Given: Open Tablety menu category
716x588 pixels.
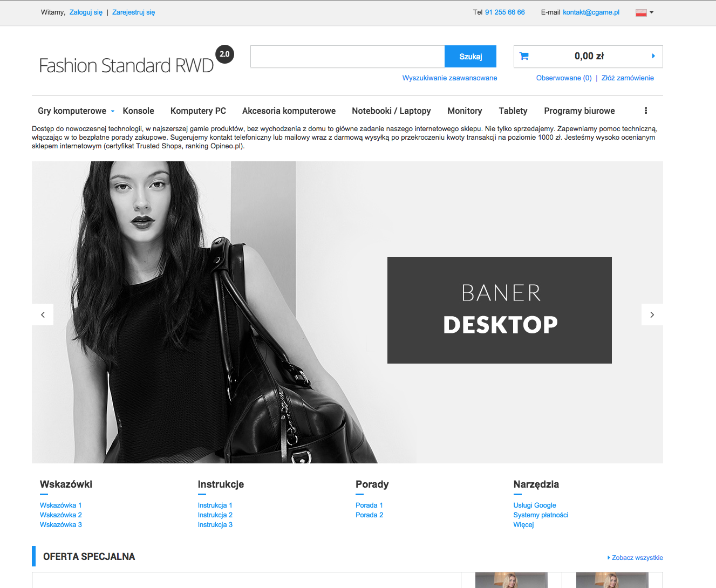Looking at the screenshot, I should [x=513, y=111].
